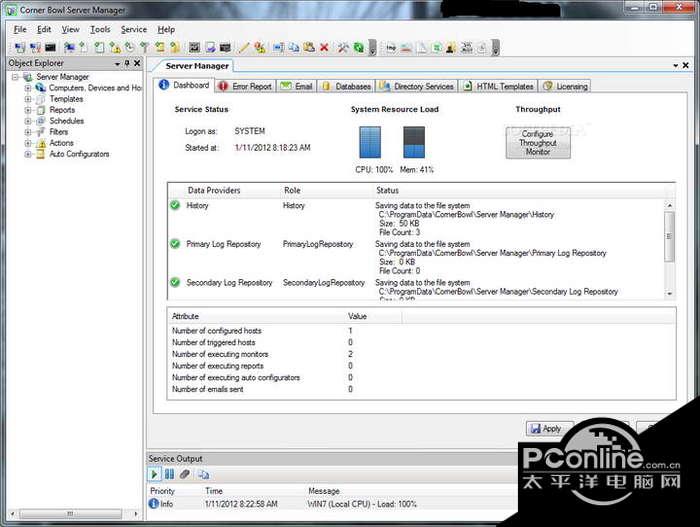The height and width of the screenshot is (527, 700).
Task: Open the View menu
Action: [x=71, y=29]
